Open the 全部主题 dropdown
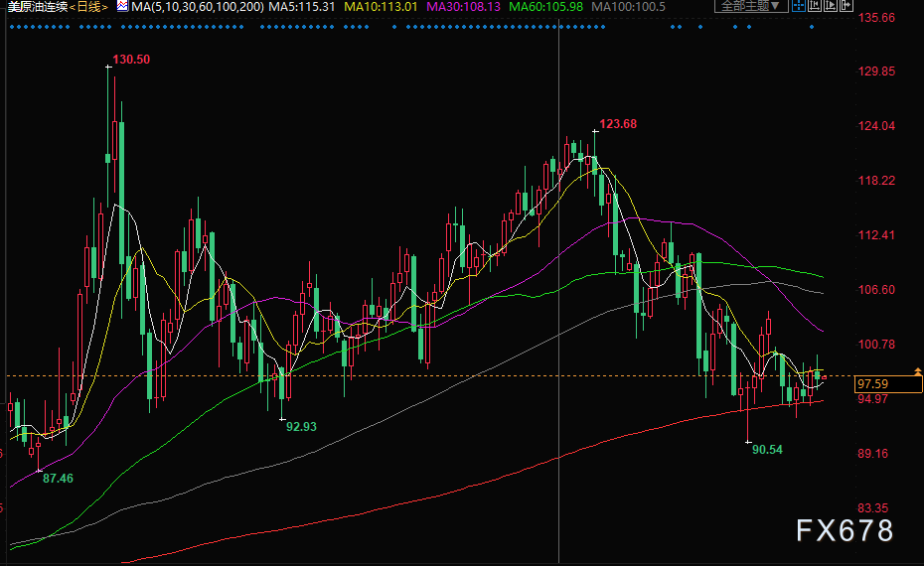Image resolution: width=924 pixels, height=566 pixels. tap(751, 6)
